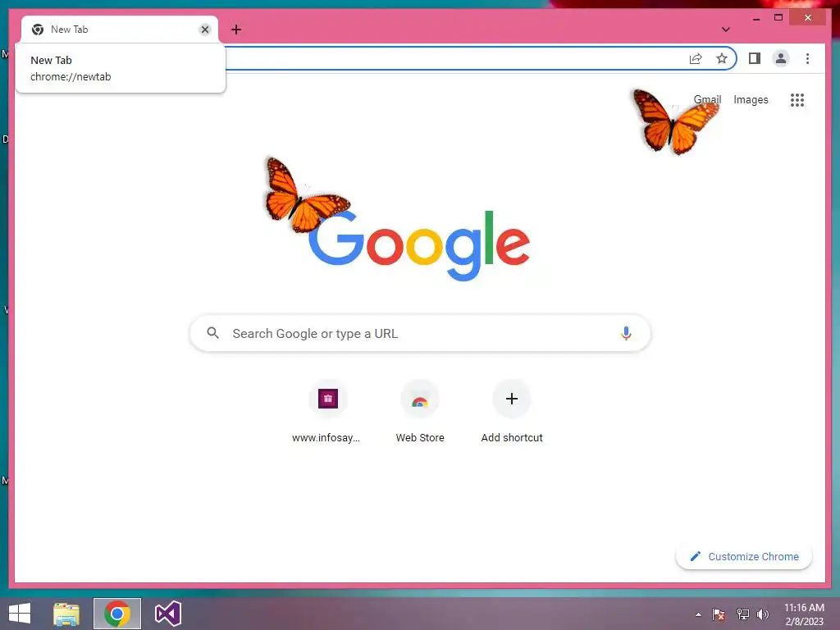This screenshot has height=630, width=840.
Task: Open the tab search chevron dropdown
Action: click(725, 30)
